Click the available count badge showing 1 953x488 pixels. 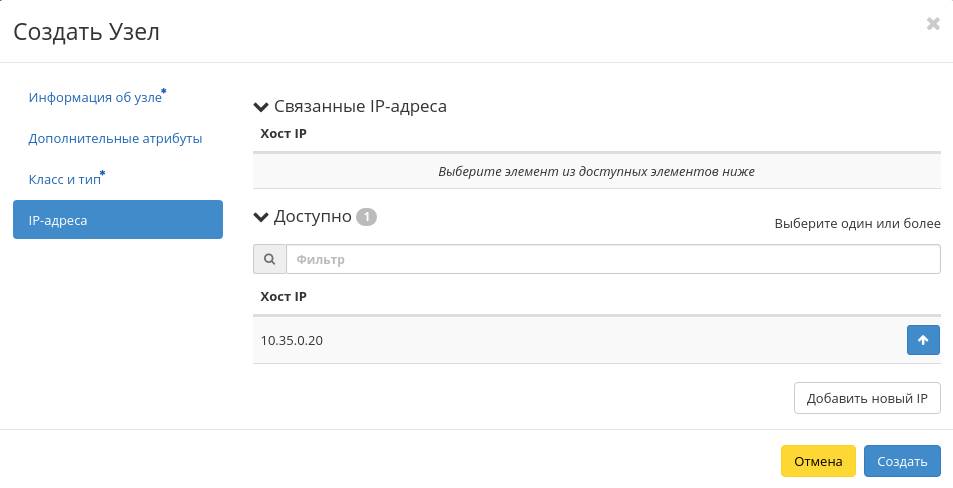(366, 217)
